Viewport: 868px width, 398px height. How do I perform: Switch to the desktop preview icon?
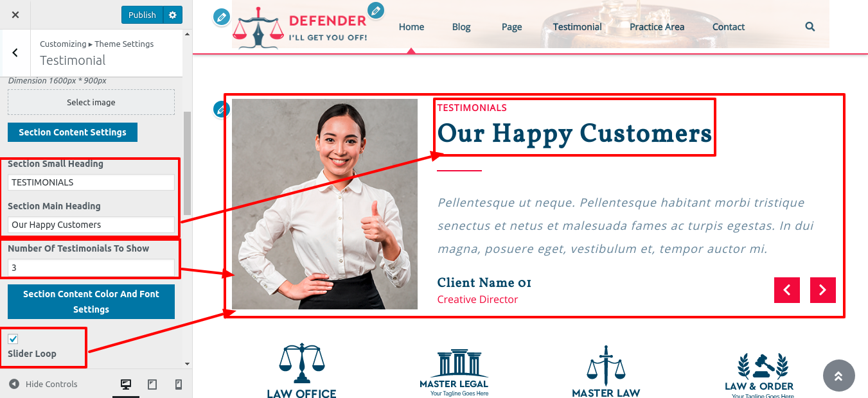126,385
